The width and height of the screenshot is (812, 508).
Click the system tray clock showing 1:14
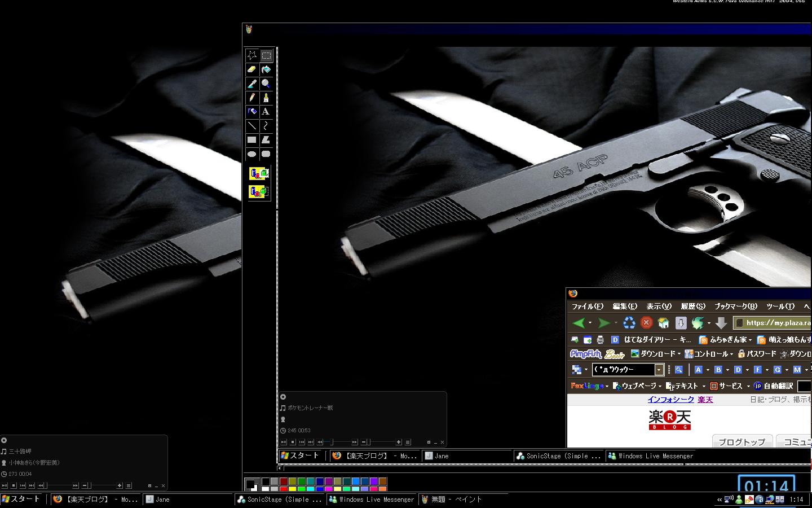click(x=797, y=500)
